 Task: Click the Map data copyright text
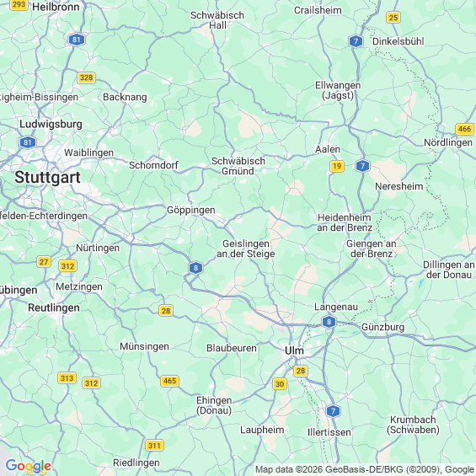tap(365, 470)
